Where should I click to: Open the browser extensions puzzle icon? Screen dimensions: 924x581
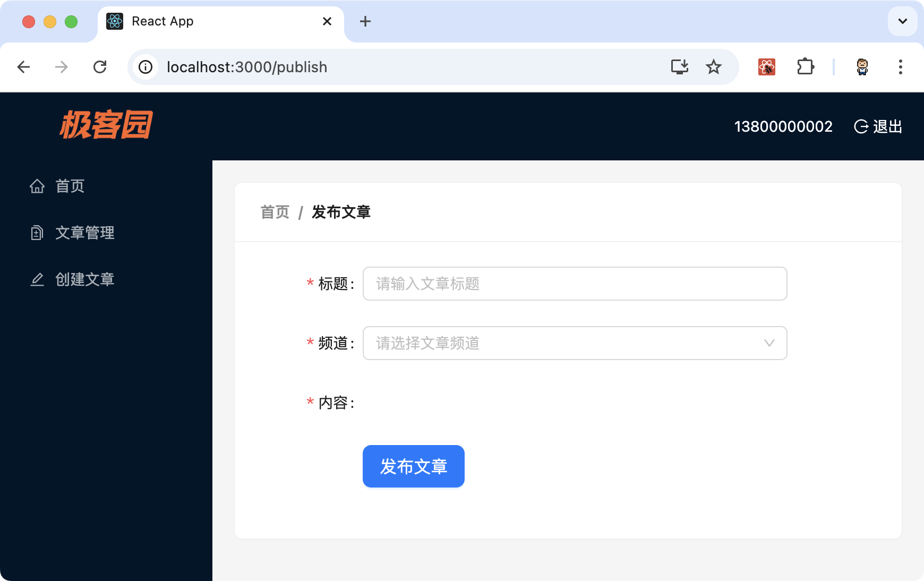(805, 67)
